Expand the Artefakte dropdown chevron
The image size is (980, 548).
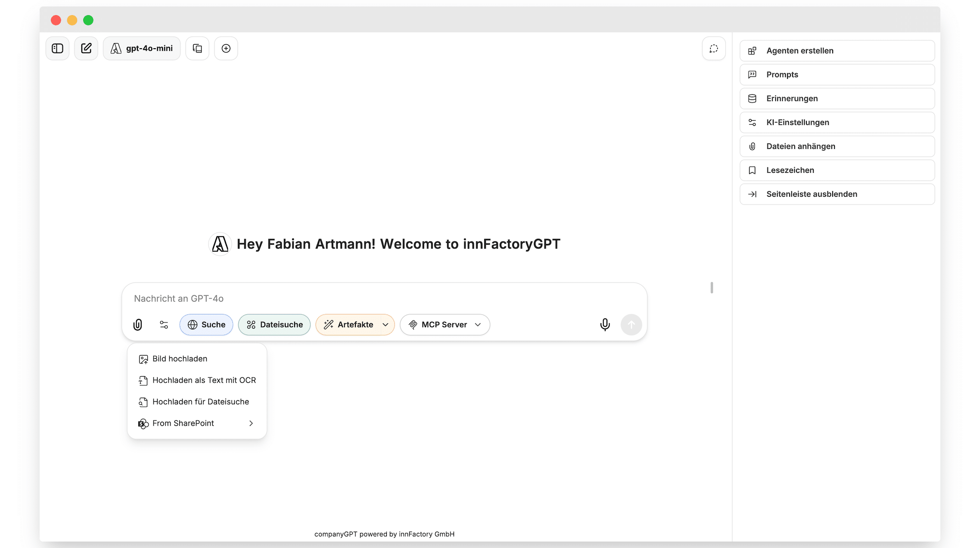386,325
